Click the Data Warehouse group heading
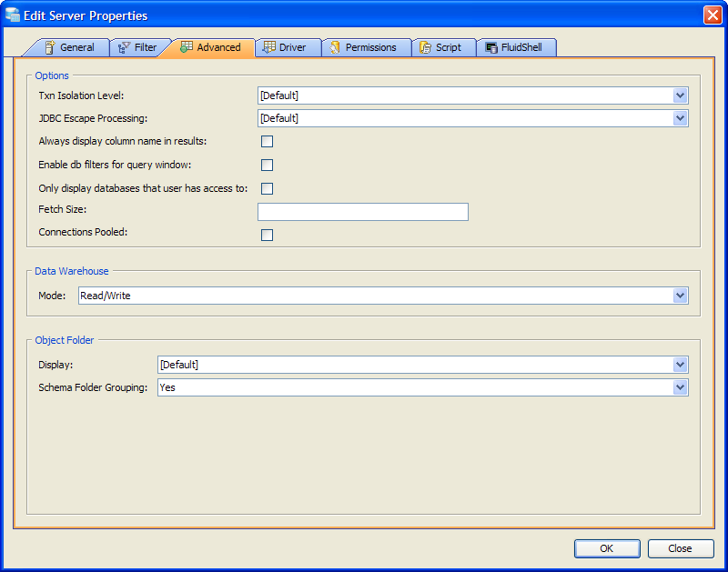The image size is (728, 572). point(72,271)
